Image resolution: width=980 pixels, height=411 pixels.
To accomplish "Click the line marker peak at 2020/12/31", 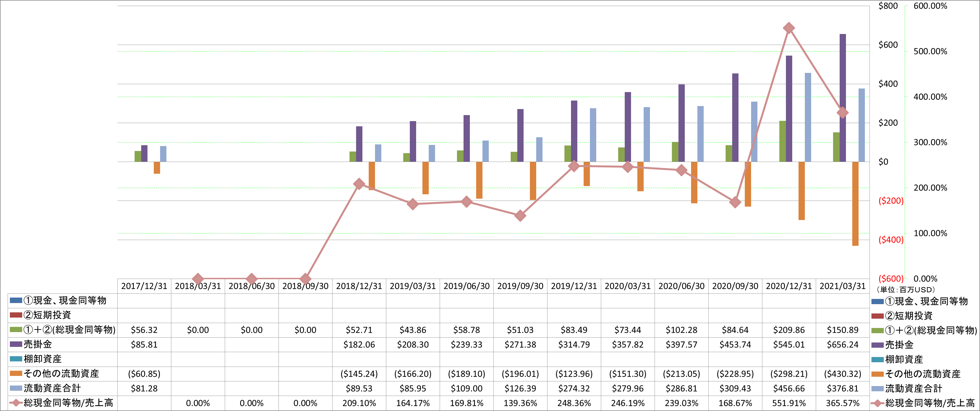I will coord(789,28).
